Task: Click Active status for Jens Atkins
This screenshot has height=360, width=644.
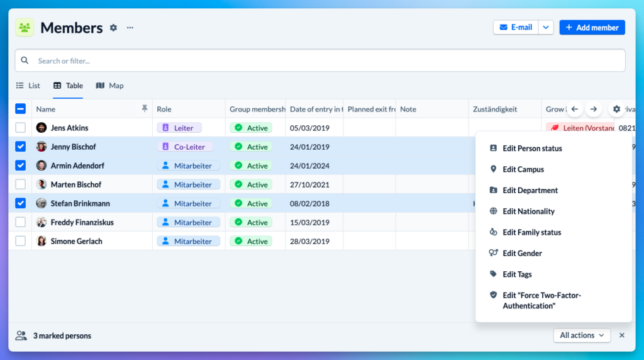Action: (x=251, y=128)
